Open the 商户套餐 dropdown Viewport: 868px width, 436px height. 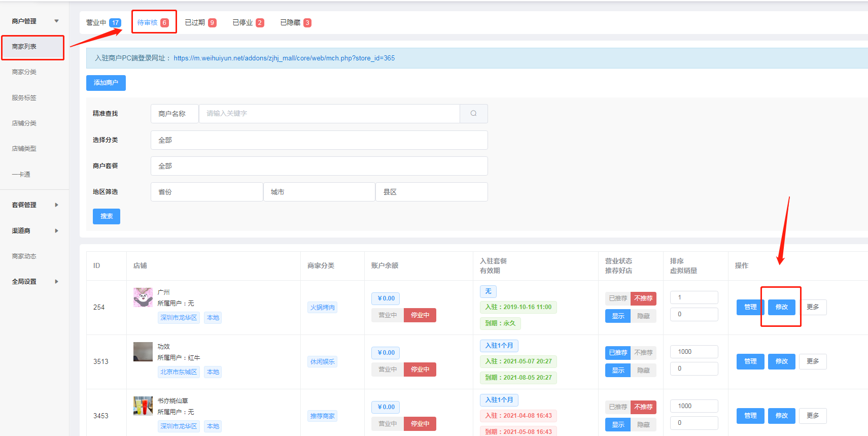[319, 166]
